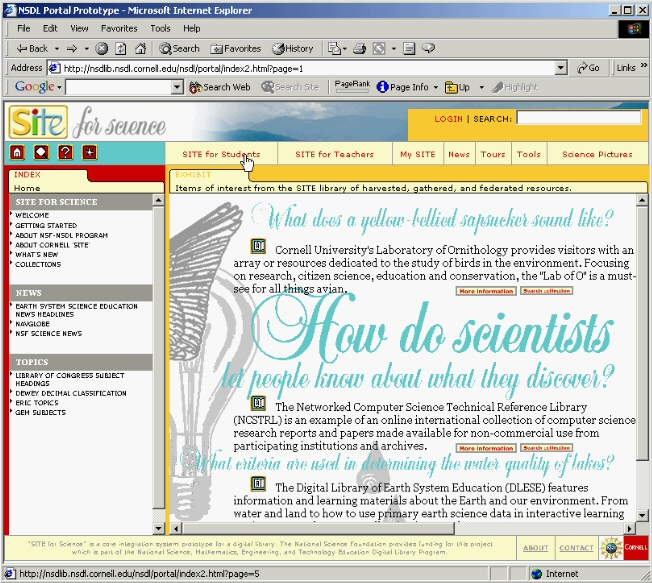Screen dimensions: 652x583
Task: Click the LOGIN link
Action: (x=448, y=119)
